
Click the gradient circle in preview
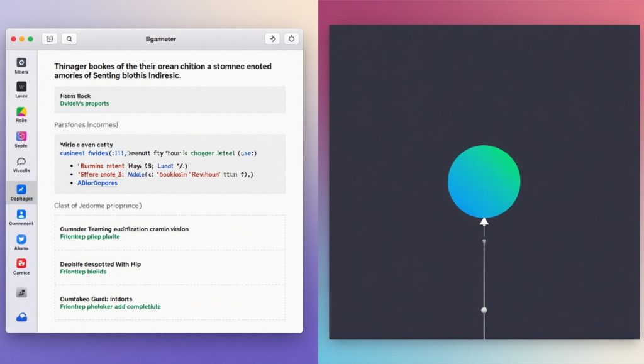(484, 182)
